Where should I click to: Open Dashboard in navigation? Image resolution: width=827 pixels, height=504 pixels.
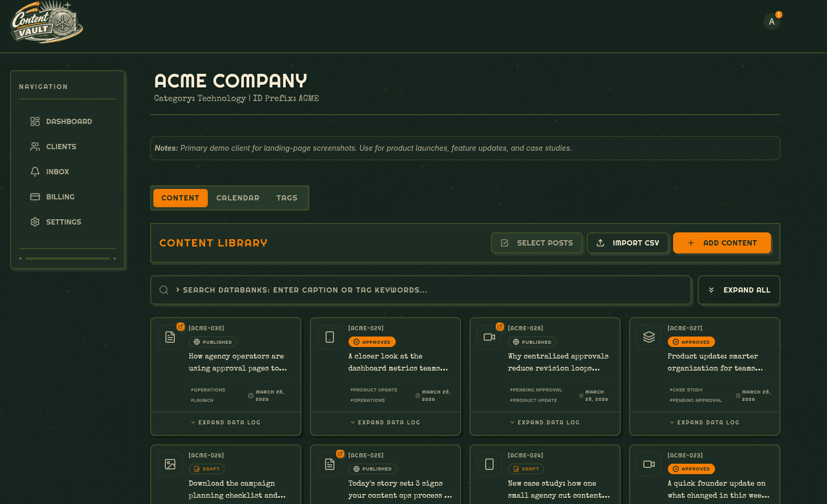[68, 121]
